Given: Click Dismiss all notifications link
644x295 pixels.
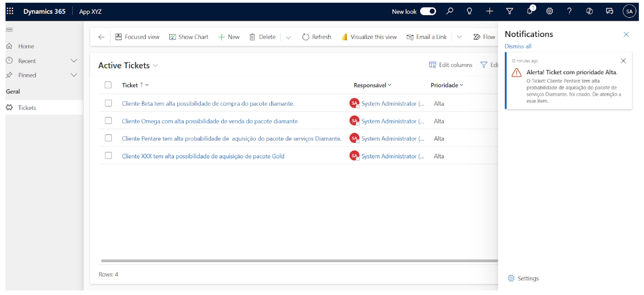Looking at the screenshot, I should (518, 46).
